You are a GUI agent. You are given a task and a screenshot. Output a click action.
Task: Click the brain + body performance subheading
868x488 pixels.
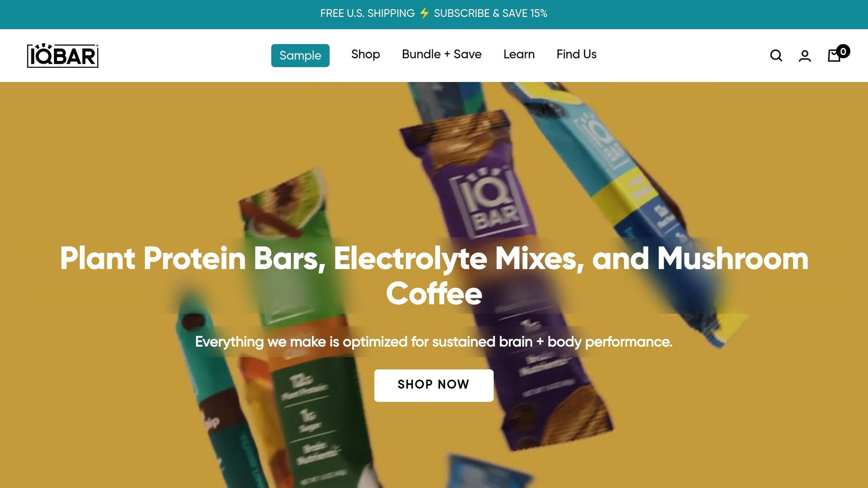[x=434, y=342]
